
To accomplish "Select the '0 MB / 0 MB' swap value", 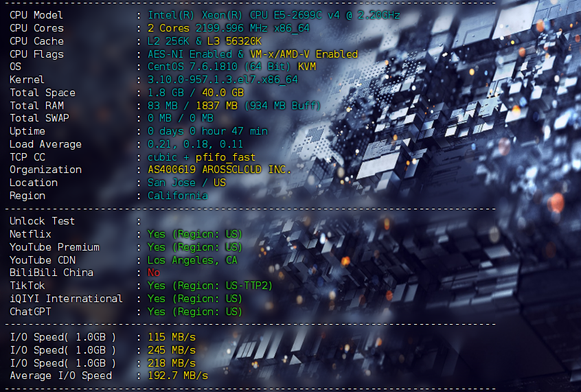I will click(181, 118).
